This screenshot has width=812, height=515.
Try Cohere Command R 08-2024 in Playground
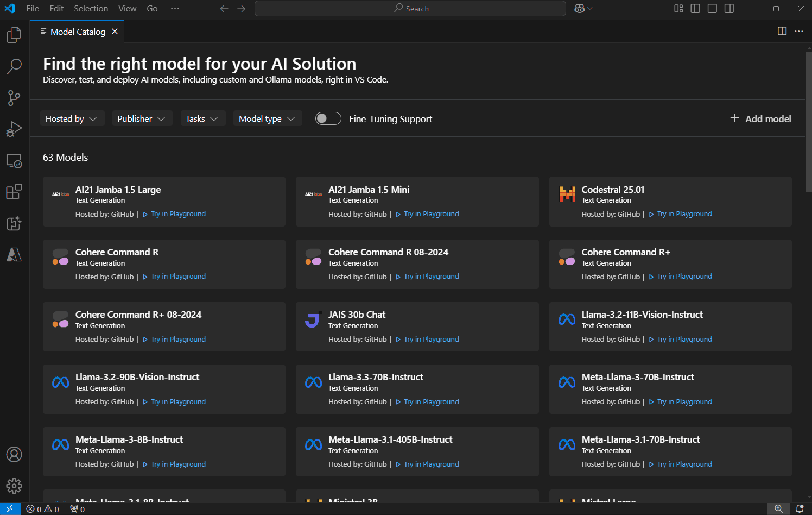[427, 277]
